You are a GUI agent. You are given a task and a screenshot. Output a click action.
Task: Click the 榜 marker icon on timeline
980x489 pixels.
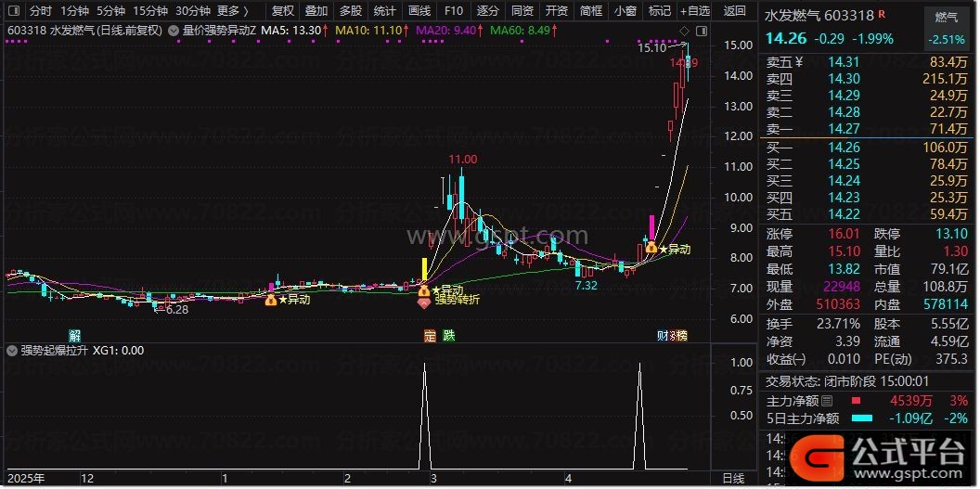pos(681,335)
